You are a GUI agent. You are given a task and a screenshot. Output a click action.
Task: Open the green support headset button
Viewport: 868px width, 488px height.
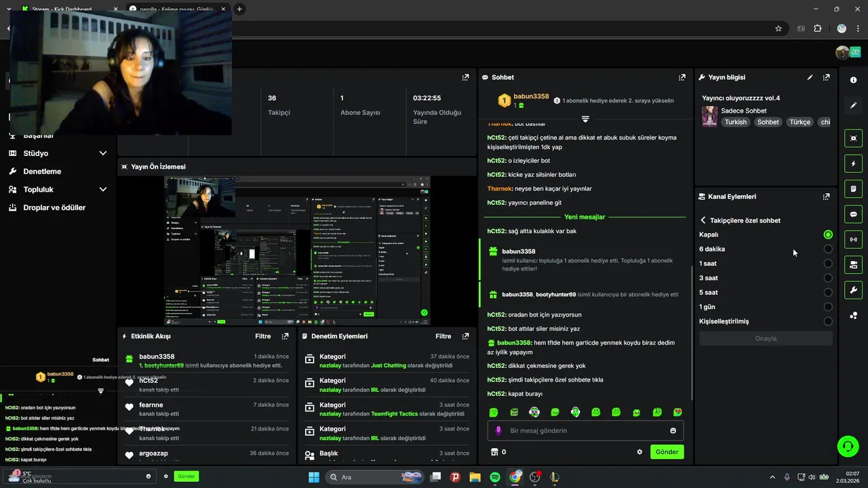click(848, 446)
